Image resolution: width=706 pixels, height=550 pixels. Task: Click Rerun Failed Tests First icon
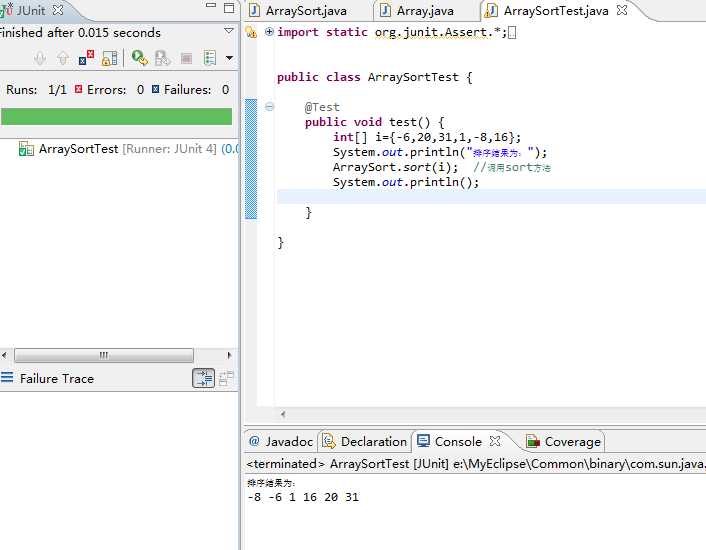pos(163,58)
